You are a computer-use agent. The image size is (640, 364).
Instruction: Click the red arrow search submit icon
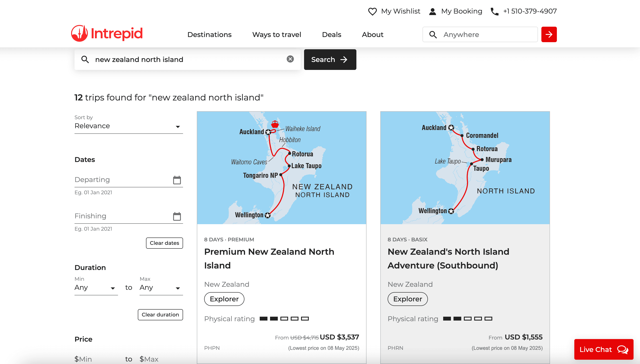click(549, 34)
